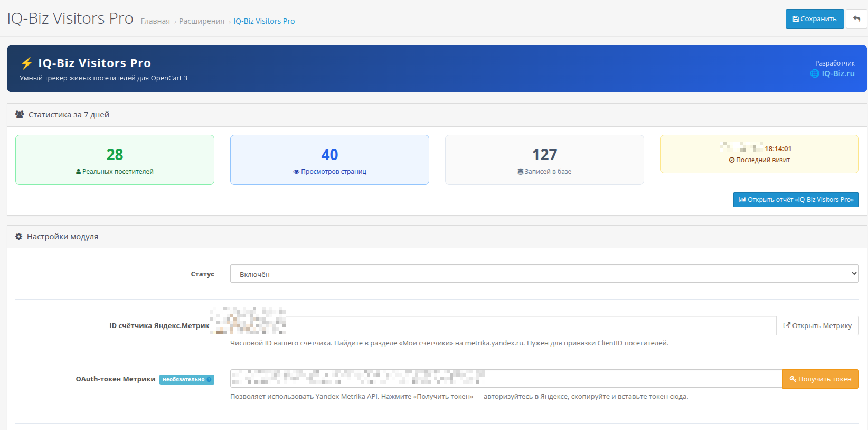Click the необязательно optional badge
The height and width of the screenshot is (430, 868).
[x=187, y=379]
